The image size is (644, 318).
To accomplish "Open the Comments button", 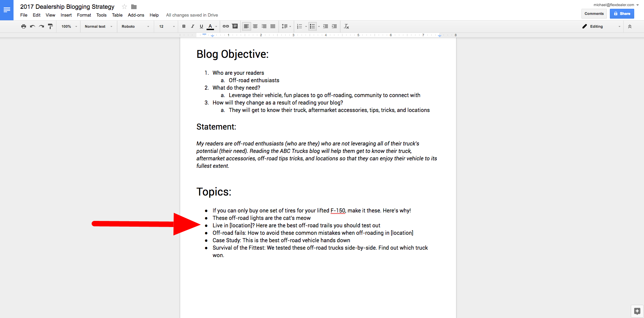I will (x=594, y=14).
